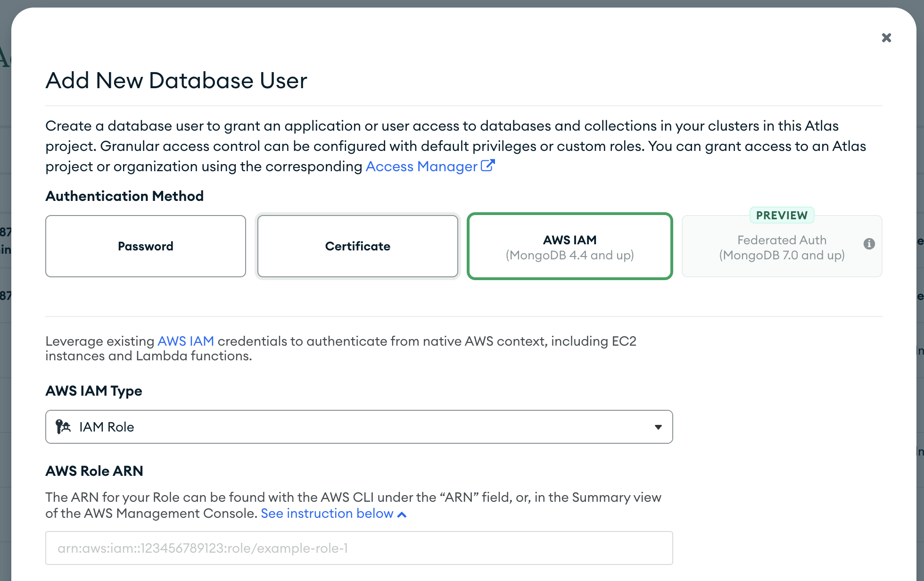The width and height of the screenshot is (924, 581).
Task: Click the AWS Role ARN label
Action: point(94,471)
